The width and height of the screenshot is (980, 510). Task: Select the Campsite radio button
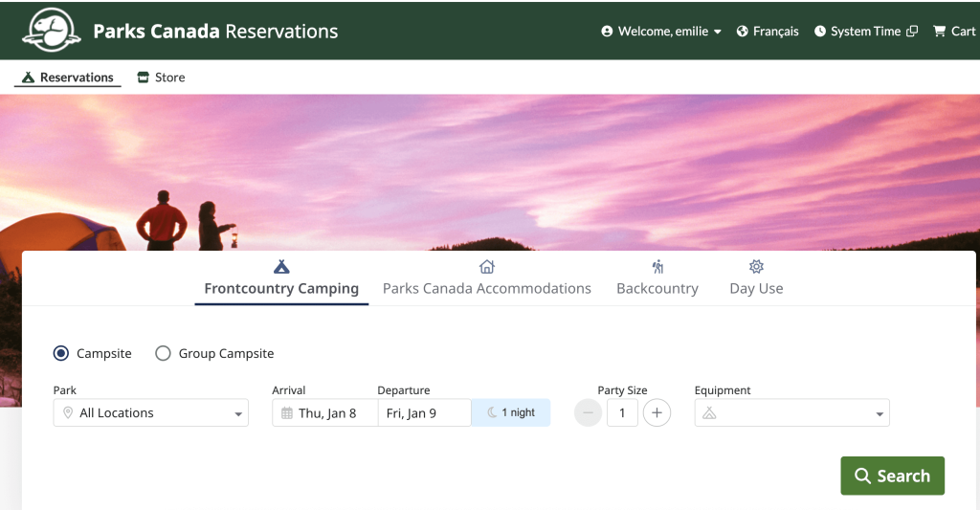(61, 354)
